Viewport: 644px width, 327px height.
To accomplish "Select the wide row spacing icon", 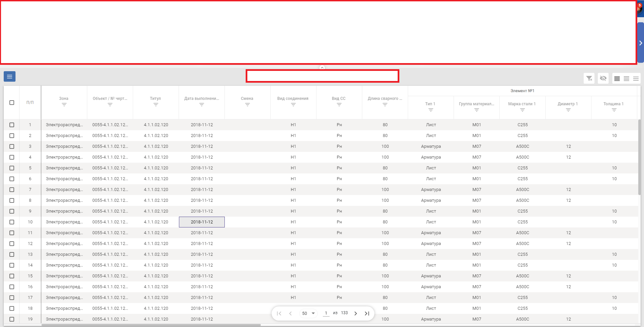I will click(636, 79).
